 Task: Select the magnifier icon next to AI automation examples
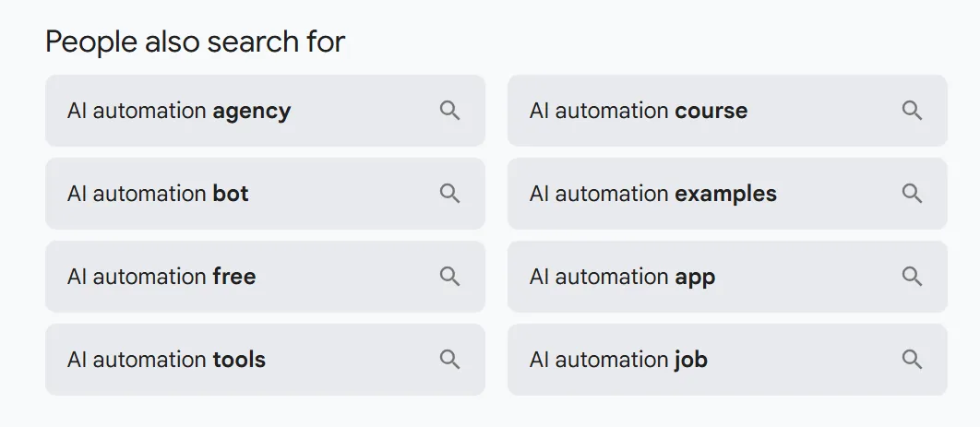(912, 194)
